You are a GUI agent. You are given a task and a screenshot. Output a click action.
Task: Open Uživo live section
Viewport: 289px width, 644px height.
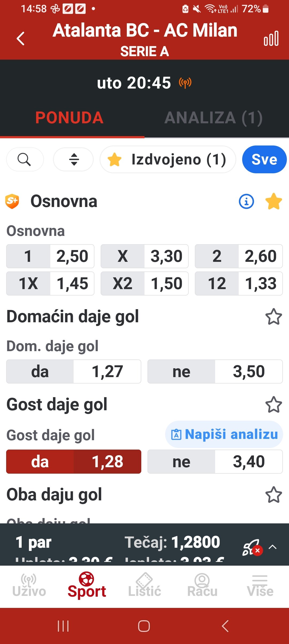click(x=29, y=586)
